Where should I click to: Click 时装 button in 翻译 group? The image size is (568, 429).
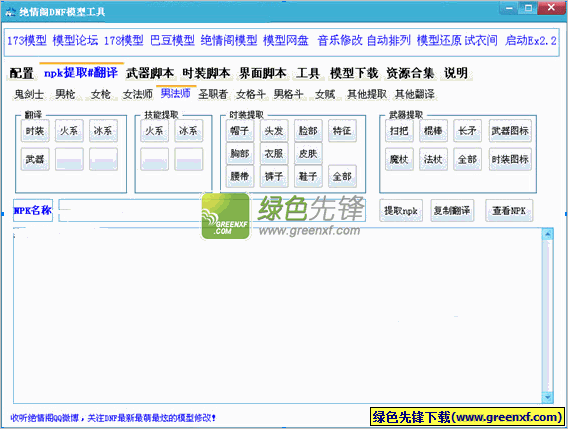[35, 131]
